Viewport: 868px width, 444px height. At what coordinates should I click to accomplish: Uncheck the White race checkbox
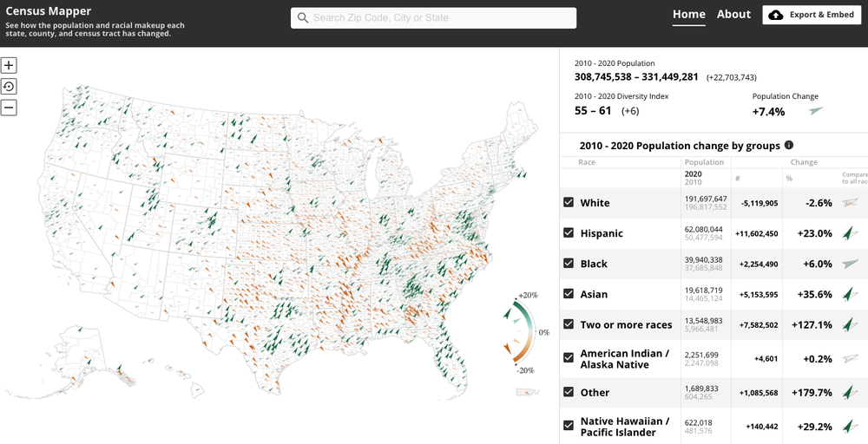(x=569, y=202)
